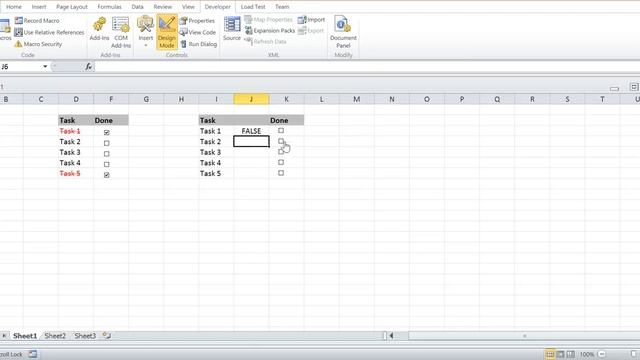Screen dimensions: 640x360
Task: Select the Done header in column K
Action: point(287,120)
